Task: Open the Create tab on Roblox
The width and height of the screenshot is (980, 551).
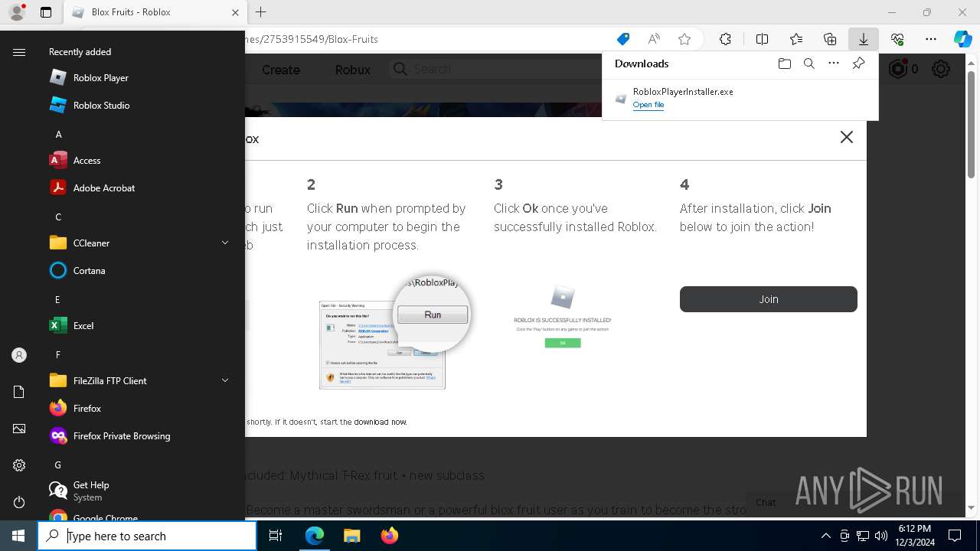Action: [281, 70]
